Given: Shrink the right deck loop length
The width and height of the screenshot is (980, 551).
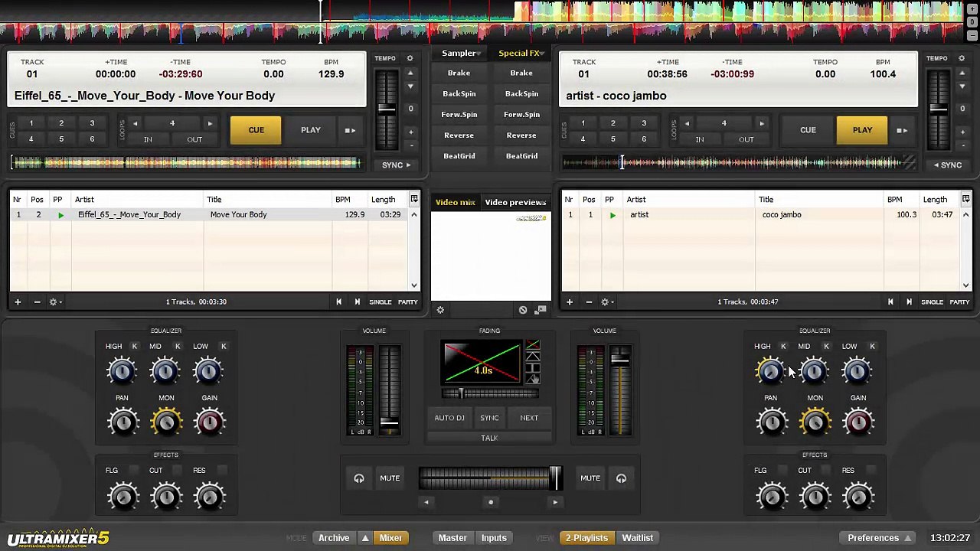Looking at the screenshot, I should (x=687, y=124).
